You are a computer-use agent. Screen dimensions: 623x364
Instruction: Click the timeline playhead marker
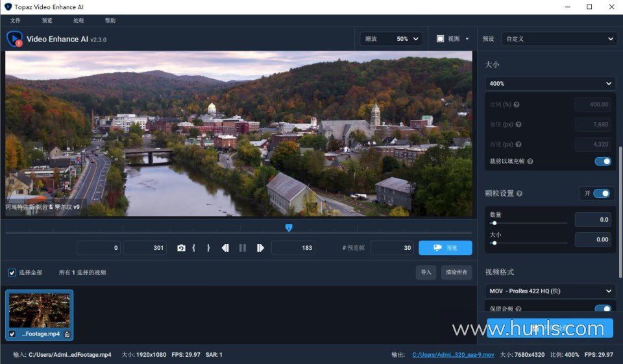pos(289,228)
